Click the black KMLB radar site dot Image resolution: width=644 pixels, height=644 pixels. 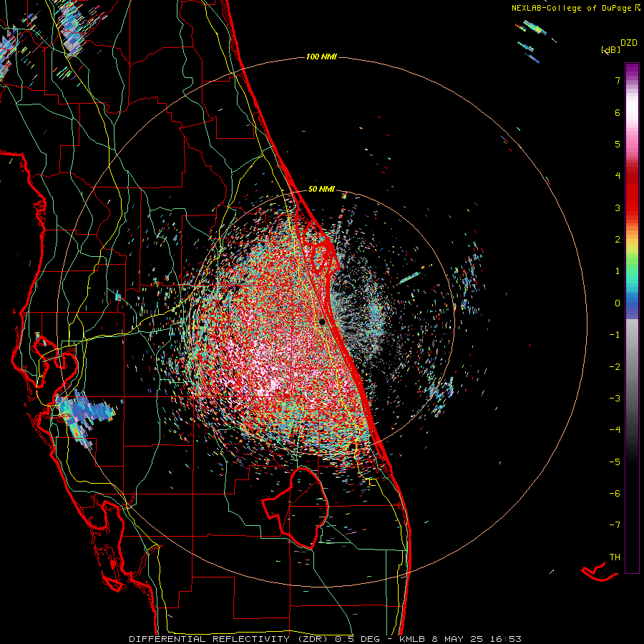pyautogui.click(x=323, y=321)
